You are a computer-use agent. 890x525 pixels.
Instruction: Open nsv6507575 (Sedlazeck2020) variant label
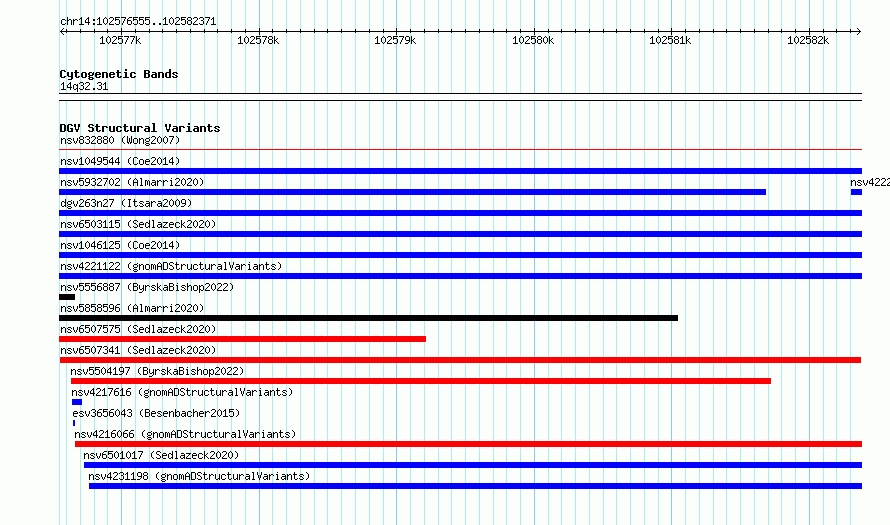138,329
